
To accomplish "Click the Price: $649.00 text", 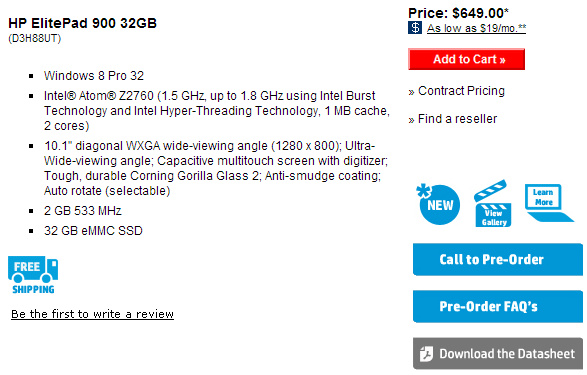I will pyautogui.click(x=458, y=13).
